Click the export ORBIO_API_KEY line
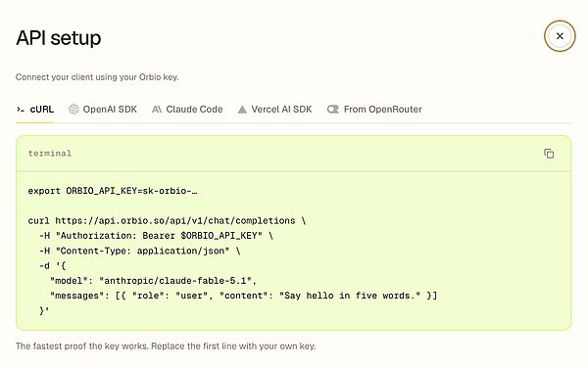 tap(113, 191)
